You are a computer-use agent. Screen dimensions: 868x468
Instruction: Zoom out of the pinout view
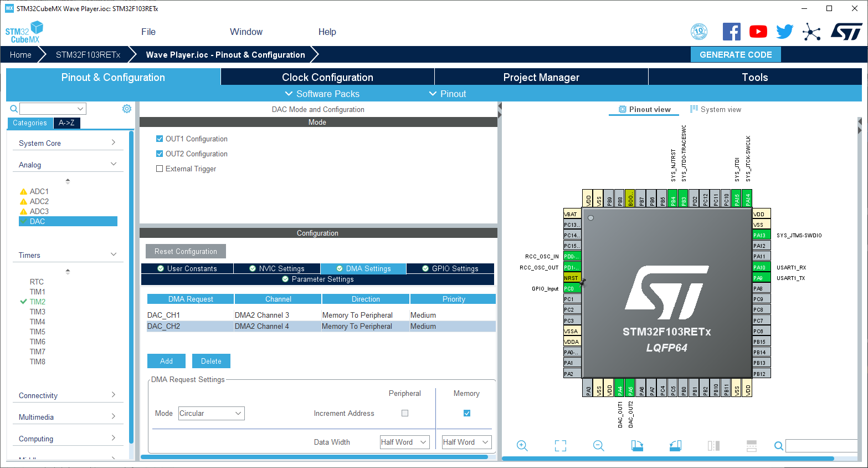(x=598, y=446)
